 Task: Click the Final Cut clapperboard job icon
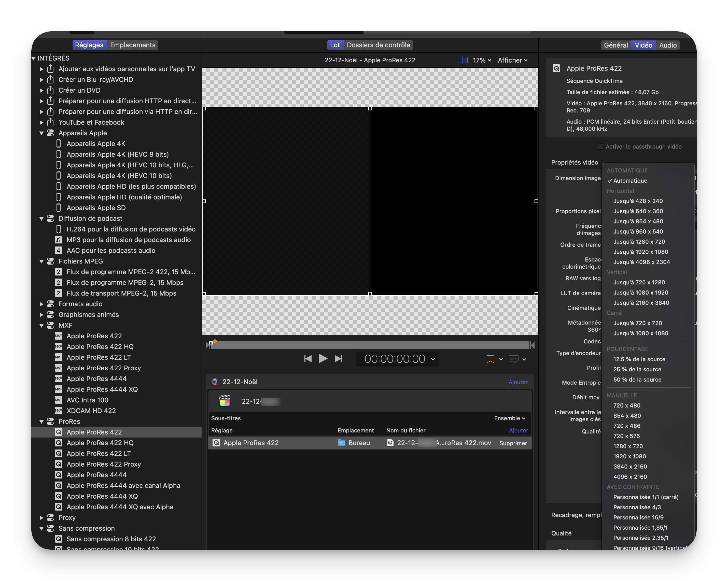[225, 401]
